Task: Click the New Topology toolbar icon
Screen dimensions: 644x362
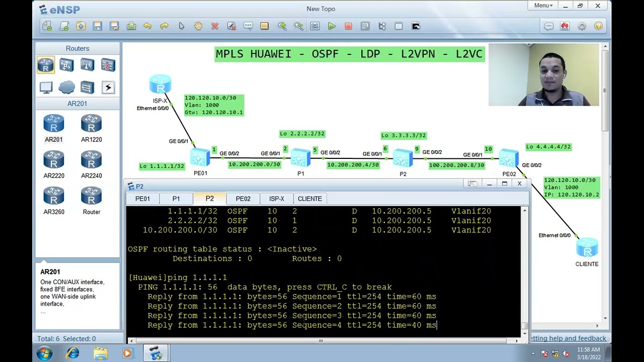Action: click(47, 26)
